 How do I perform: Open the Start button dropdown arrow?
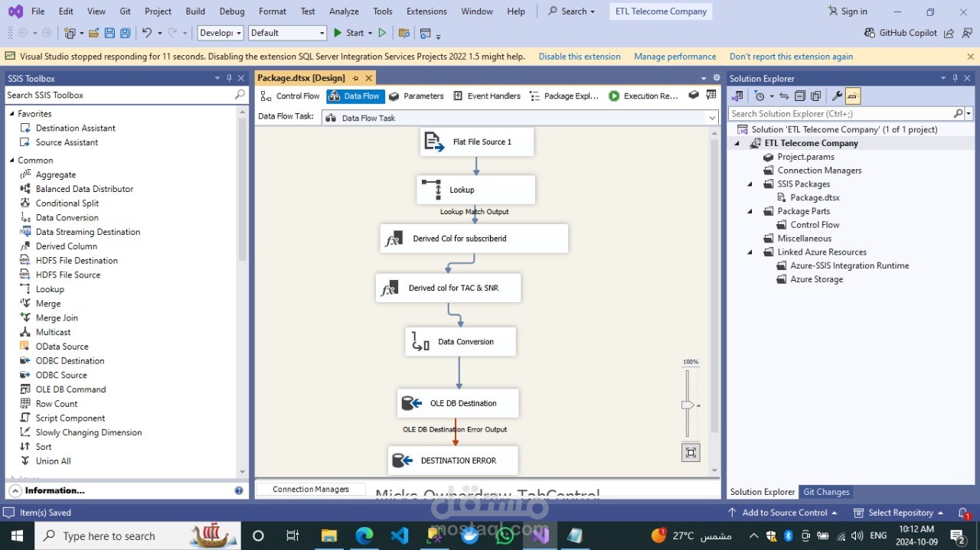[370, 33]
